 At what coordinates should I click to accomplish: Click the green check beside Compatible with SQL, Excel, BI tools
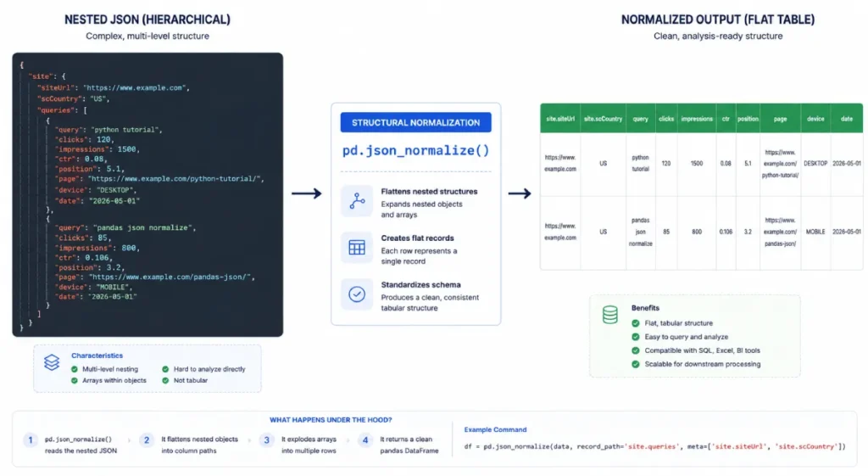click(x=636, y=350)
